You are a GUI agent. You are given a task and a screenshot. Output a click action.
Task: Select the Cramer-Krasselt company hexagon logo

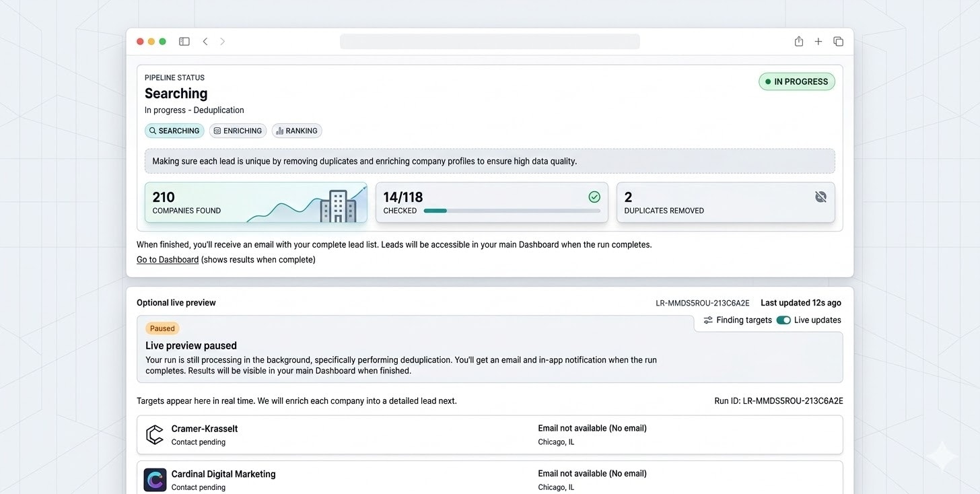[155, 434]
